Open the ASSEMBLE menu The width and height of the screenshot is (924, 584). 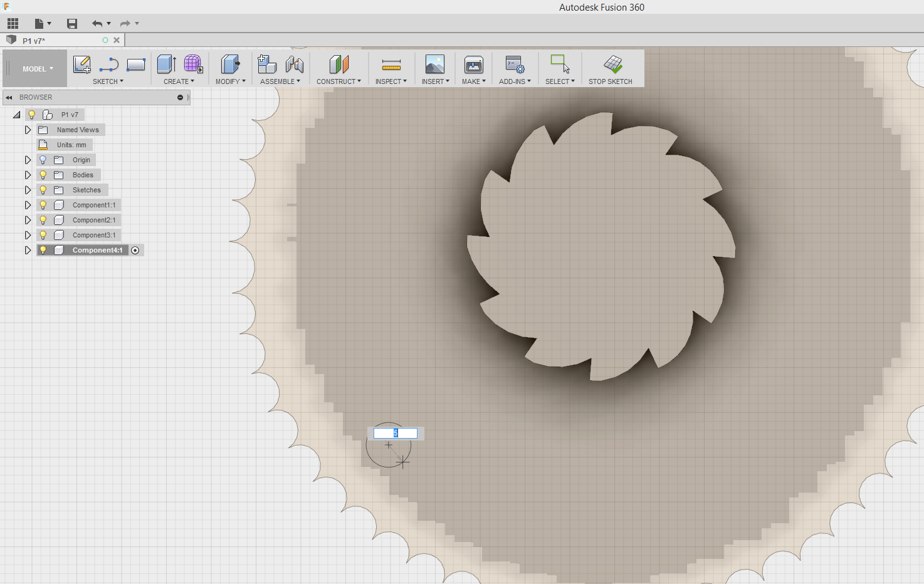pos(280,81)
